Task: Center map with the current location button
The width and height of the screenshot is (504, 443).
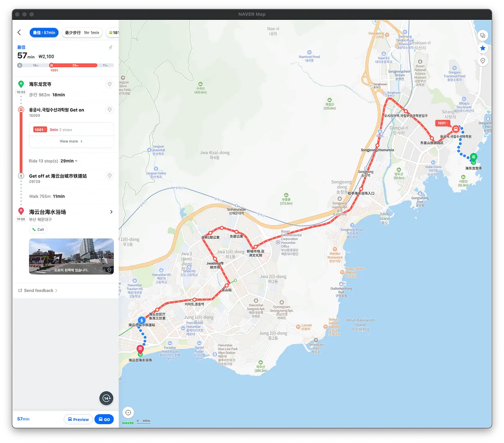Action: click(x=129, y=412)
